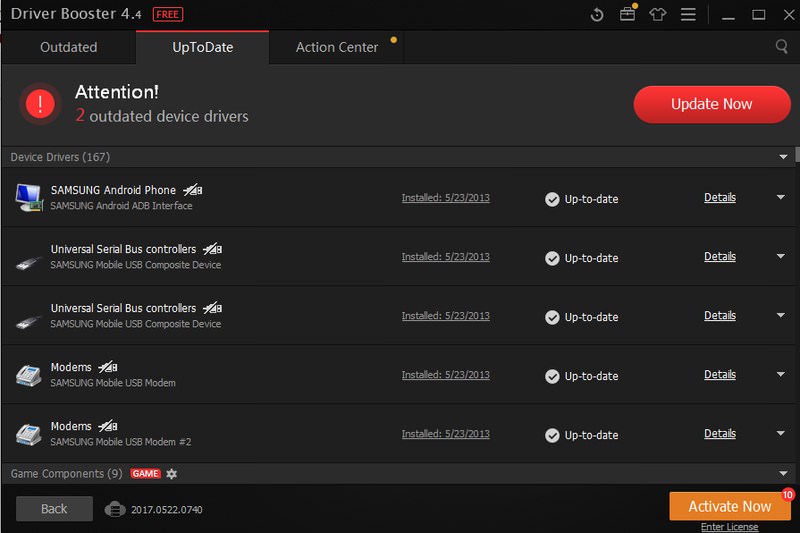The height and width of the screenshot is (533, 800).
Task: Collapse the Device Drivers (167) section
Action: [x=783, y=157]
